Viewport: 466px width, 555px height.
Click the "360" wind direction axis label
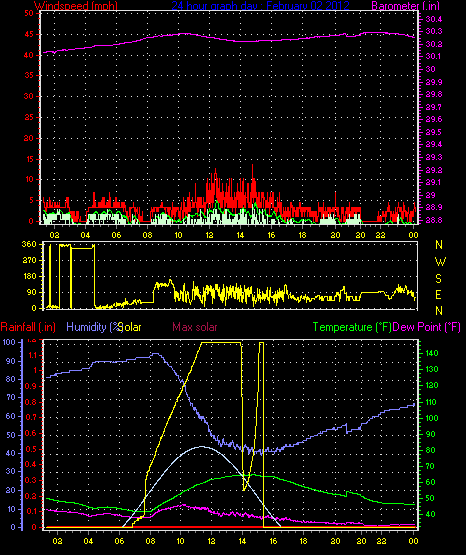pyautogui.click(x=29, y=244)
